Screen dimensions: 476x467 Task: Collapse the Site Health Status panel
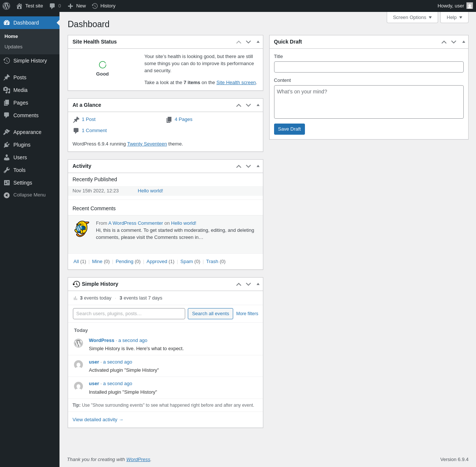[x=258, y=42]
